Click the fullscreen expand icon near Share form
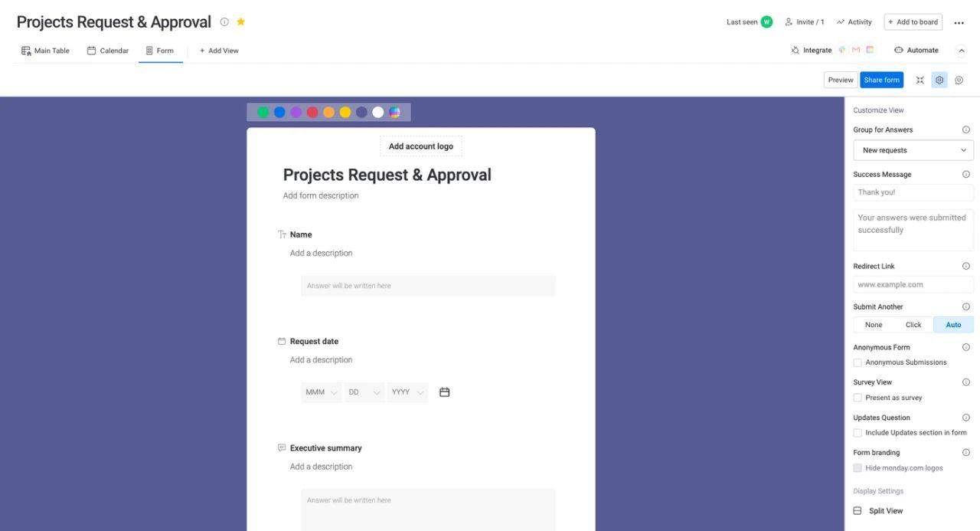The height and width of the screenshot is (531, 980). (920, 80)
